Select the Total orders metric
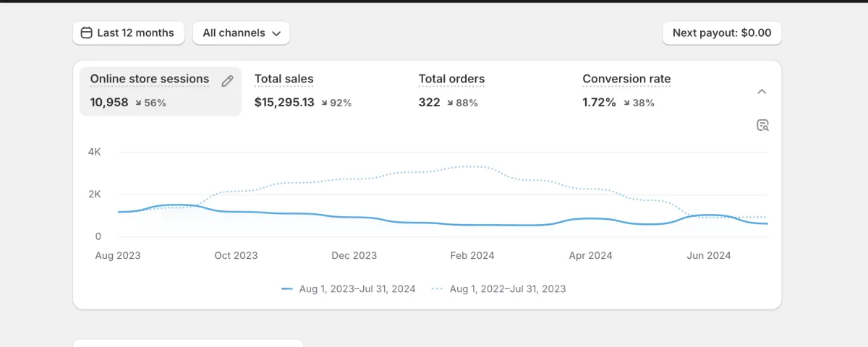 [x=451, y=79]
